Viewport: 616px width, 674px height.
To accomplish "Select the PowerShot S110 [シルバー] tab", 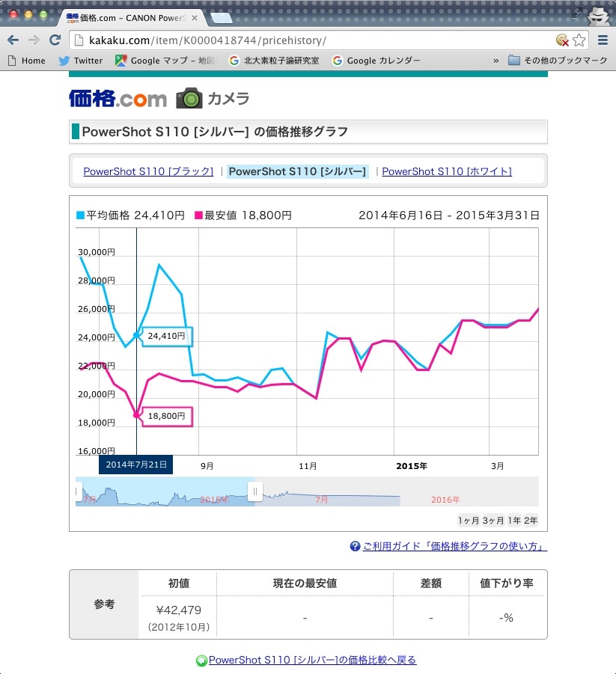I will click(297, 171).
